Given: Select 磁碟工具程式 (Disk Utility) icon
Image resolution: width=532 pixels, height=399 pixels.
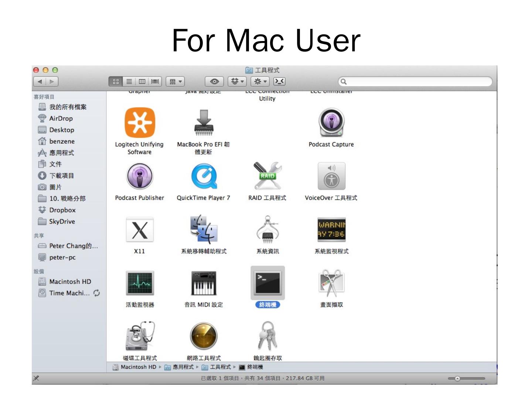Looking at the screenshot, I should [x=140, y=336].
